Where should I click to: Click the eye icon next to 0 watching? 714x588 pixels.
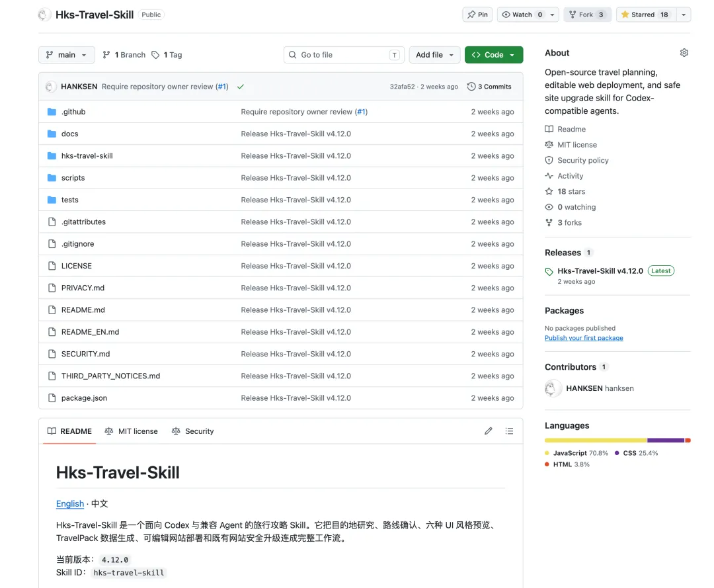click(x=549, y=207)
